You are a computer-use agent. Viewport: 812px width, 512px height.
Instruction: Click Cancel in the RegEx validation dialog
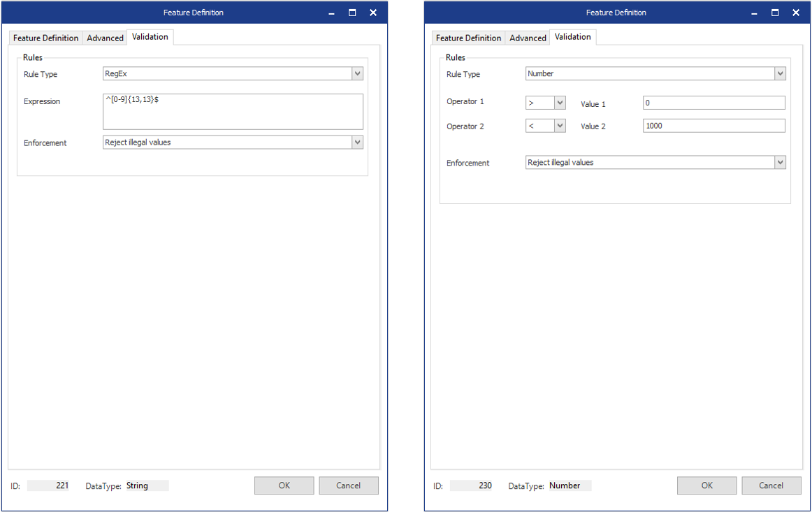[x=348, y=485]
